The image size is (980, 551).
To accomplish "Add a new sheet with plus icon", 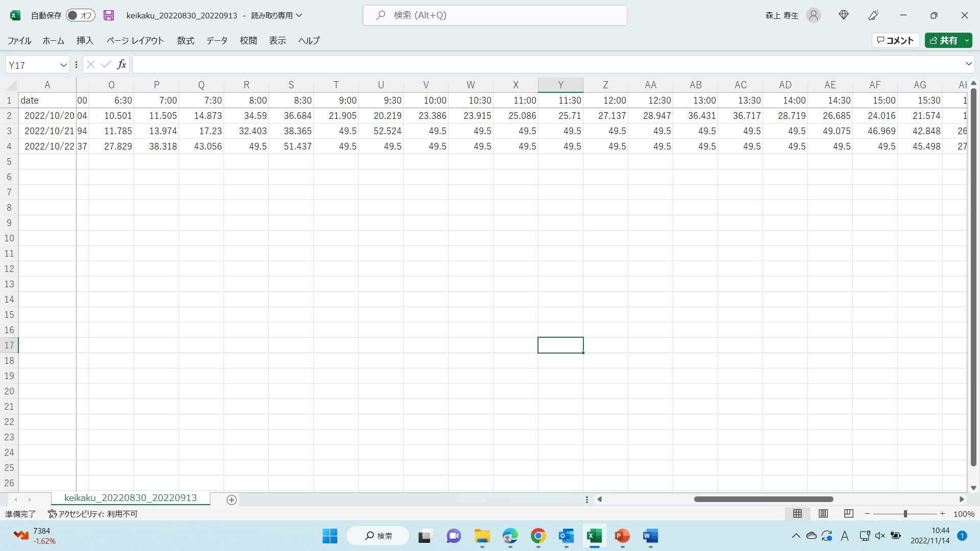I will tap(232, 500).
